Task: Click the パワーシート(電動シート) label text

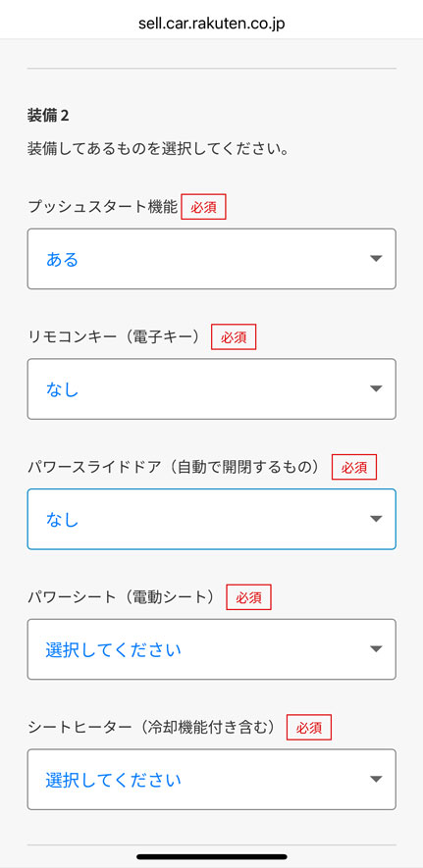Action: click(x=122, y=597)
